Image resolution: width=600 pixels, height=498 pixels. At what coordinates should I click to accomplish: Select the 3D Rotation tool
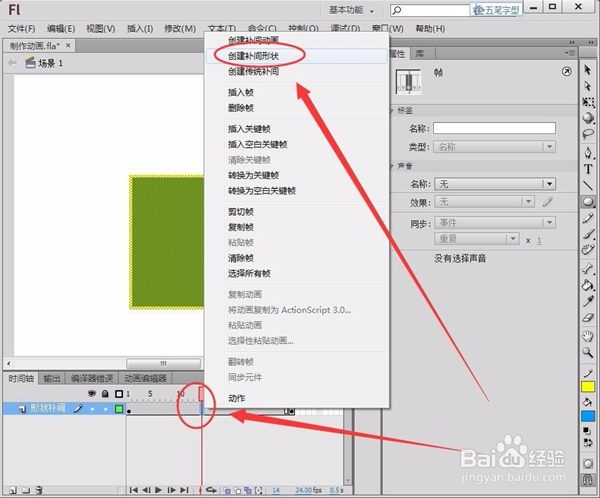(588, 118)
